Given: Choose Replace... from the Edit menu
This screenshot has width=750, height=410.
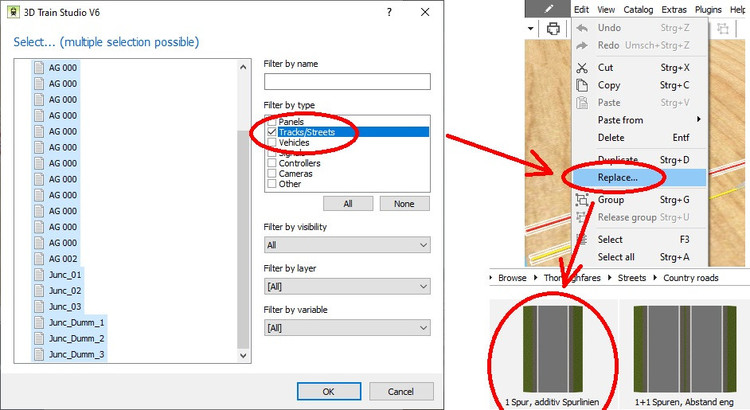Looking at the screenshot, I should [640, 177].
